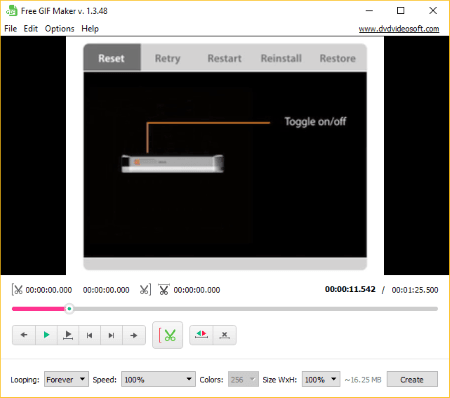
Task: Maximize the Free GIF Maker window
Action: tap(401, 11)
